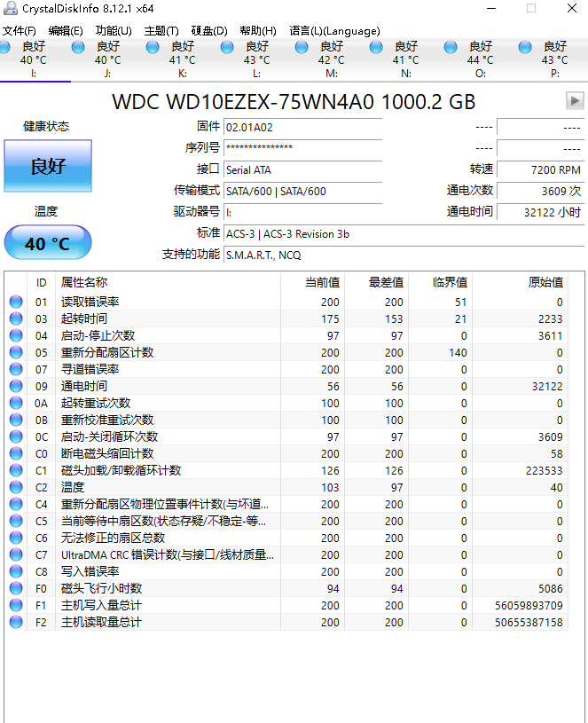Open the 编辑(E) menu
Image resolution: width=588 pixels, height=723 pixels.
(x=66, y=31)
